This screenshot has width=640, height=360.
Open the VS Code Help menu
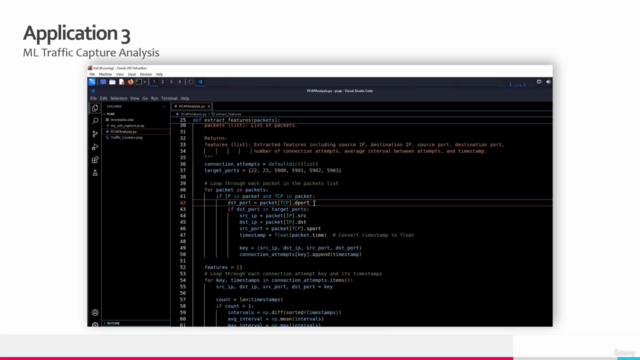point(185,98)
